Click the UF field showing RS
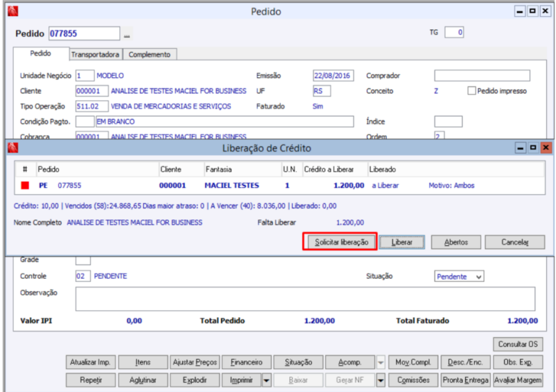This screenshot has height=392, width=556. coord(322,91)
